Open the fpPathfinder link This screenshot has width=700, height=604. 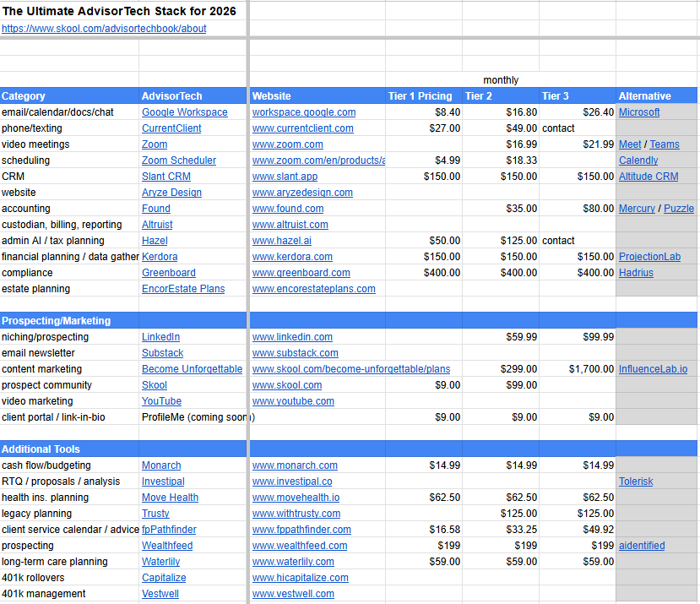pyautogui.click(x=169, y=530)
